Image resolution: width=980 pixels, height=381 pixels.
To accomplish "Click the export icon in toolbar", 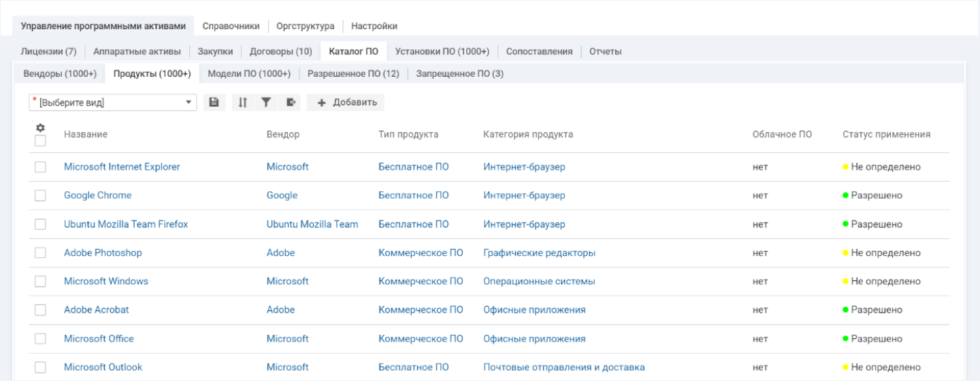I will coord(291,102).
